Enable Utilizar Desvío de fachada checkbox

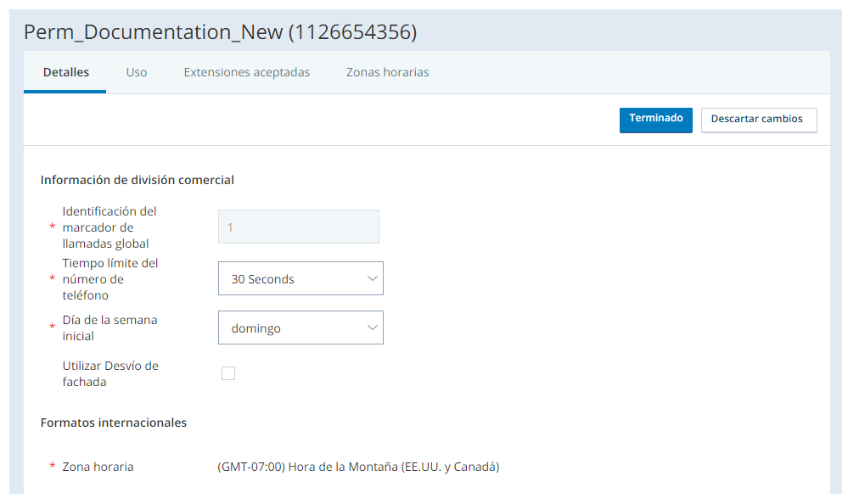click(x=228, y=373)
